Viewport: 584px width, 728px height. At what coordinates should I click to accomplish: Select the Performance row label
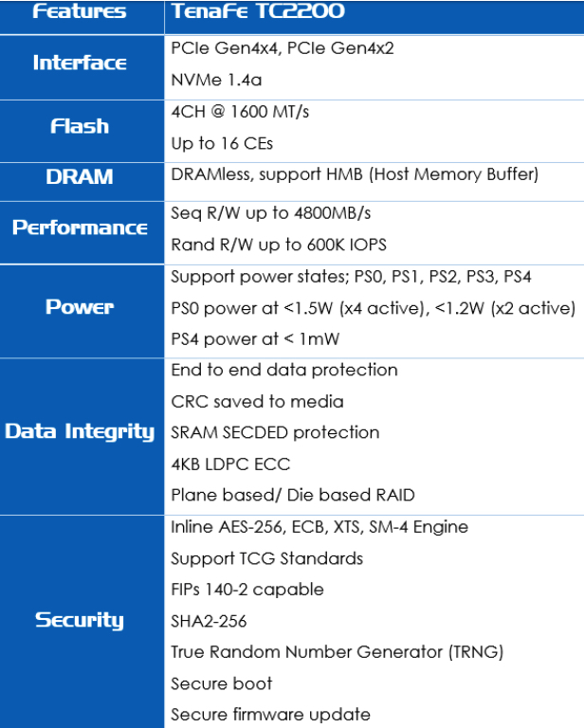click(x=80, y=227)
